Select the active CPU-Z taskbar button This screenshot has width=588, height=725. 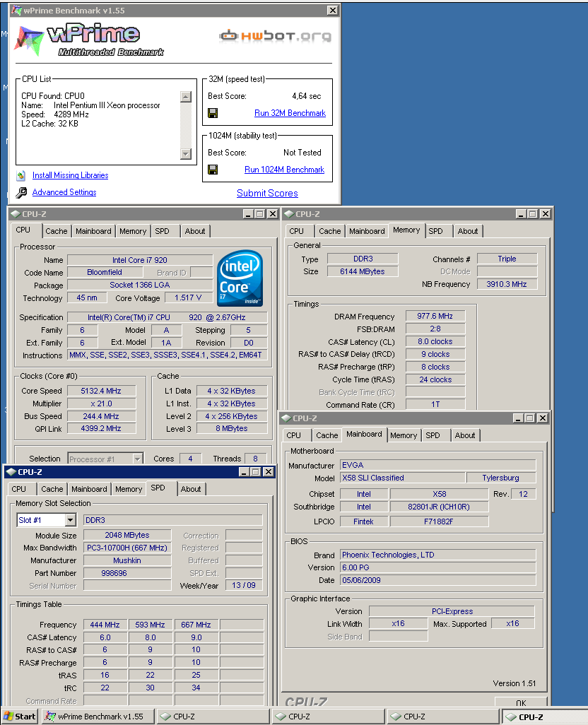(x=545, y=717)
